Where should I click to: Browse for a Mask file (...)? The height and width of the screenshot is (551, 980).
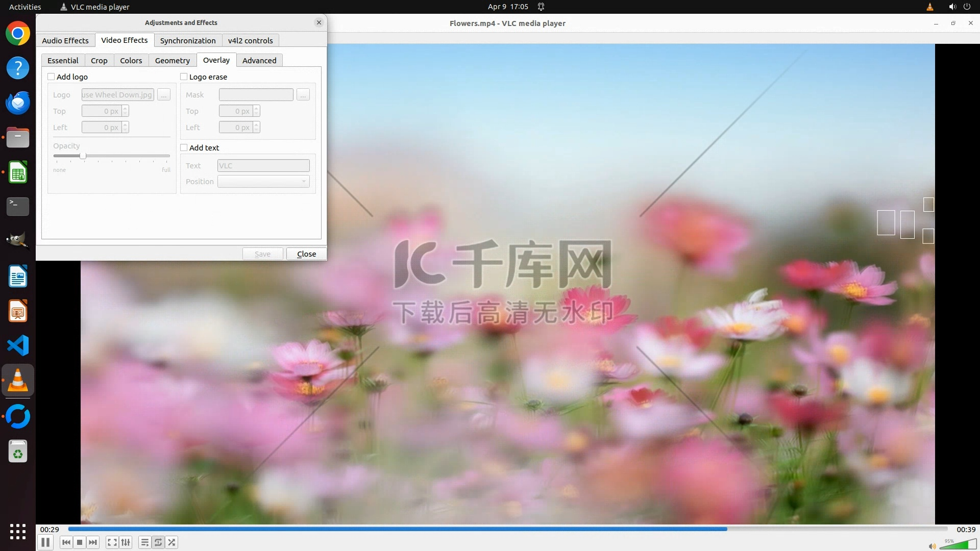click(x=303, y=95)
